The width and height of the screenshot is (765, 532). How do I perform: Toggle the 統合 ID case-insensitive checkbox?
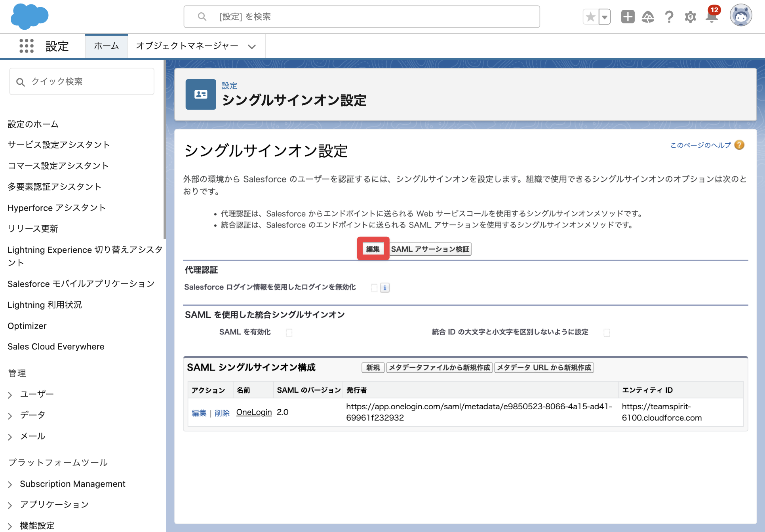(607, 332)
